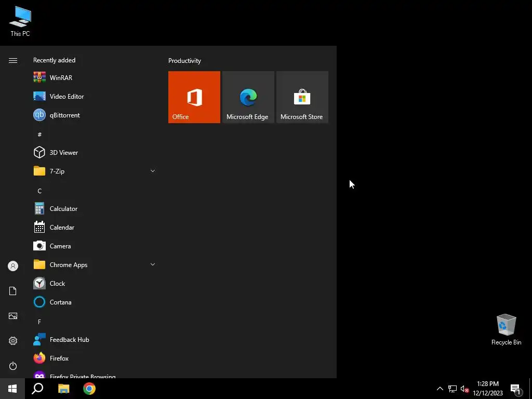This screenshot has width=532, height=399.
Task: Select the Recycle Bin desktop icon
Action: click(506, 330)
